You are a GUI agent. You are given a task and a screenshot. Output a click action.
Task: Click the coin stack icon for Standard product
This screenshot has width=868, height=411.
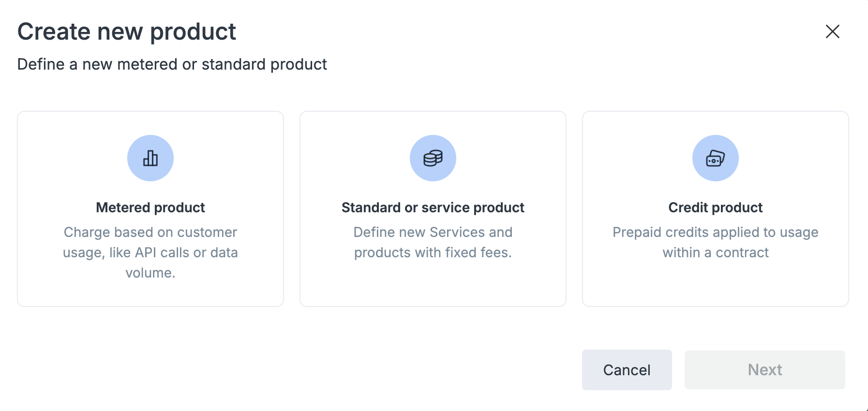click(433, 158)
